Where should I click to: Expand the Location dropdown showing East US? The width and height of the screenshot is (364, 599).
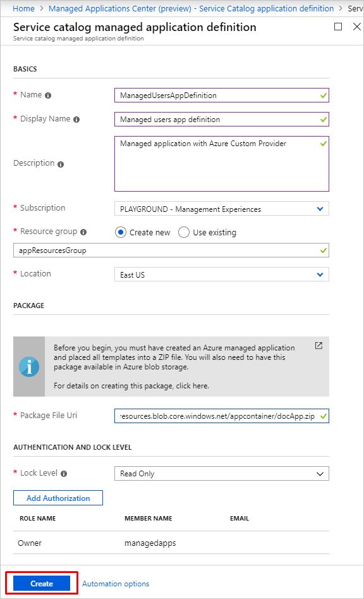pyautogui.click(x=221, y=274)
